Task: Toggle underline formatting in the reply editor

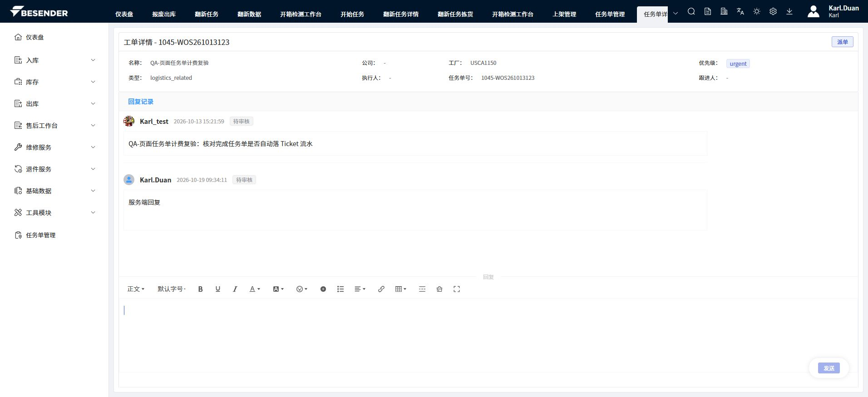Action: tap(218, 289)
